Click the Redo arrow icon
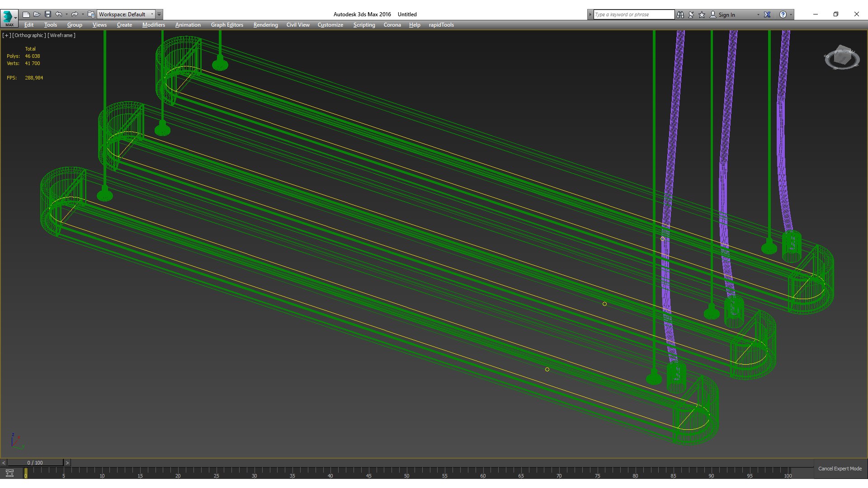Screen dimensions: 868x488 75,14
